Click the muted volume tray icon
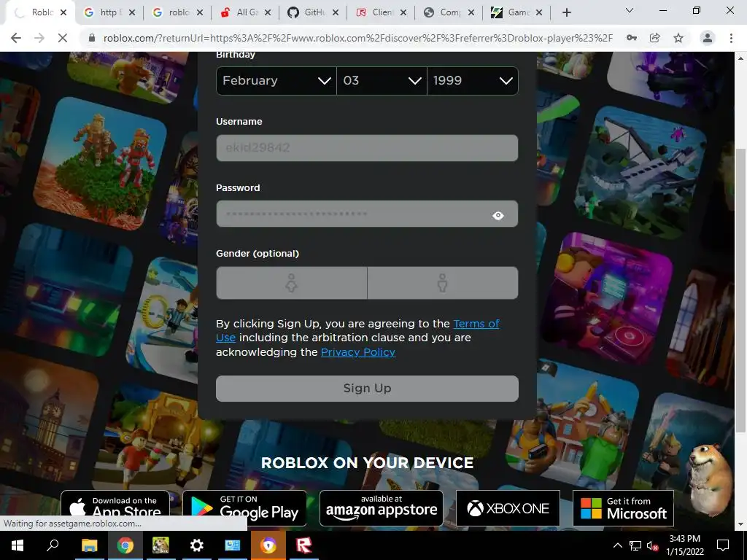 [652, 545]
